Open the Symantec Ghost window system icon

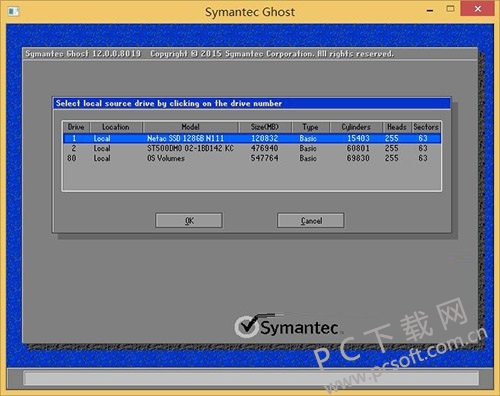tap(13, 11)
